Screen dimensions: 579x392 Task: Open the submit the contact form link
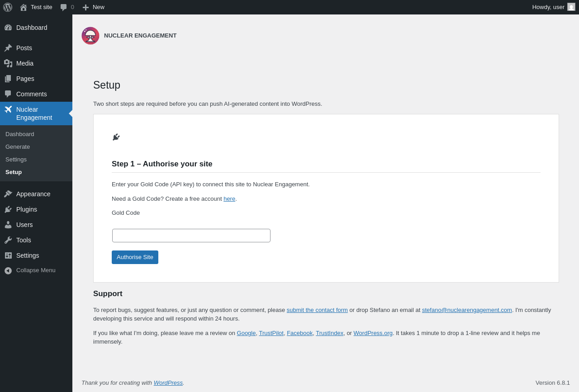(x=317, y=310)
